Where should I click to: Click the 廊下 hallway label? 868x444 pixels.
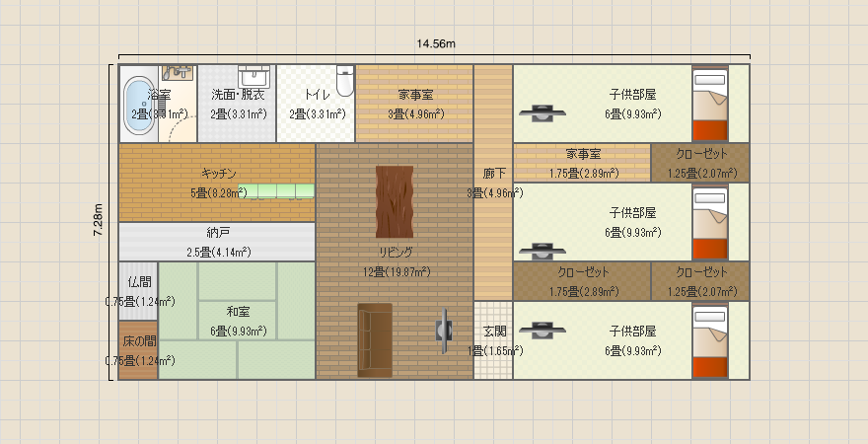click(494, 174)
